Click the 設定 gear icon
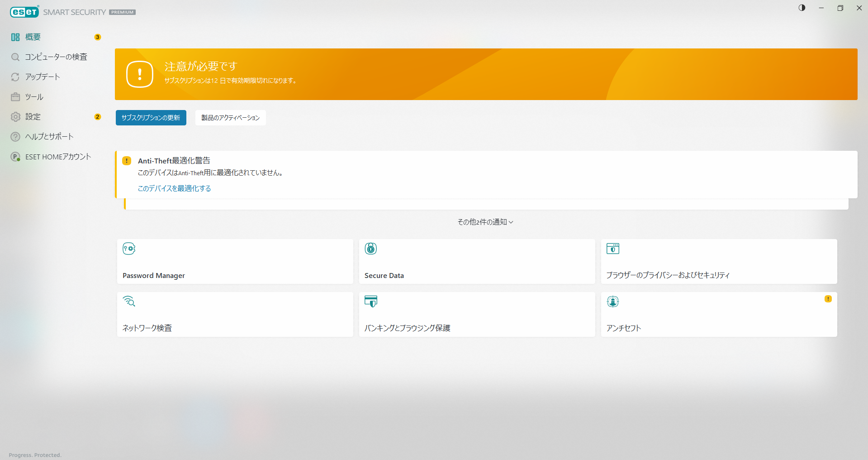The width and height of the screenshot is (868, 460). (x=15, y=117)
